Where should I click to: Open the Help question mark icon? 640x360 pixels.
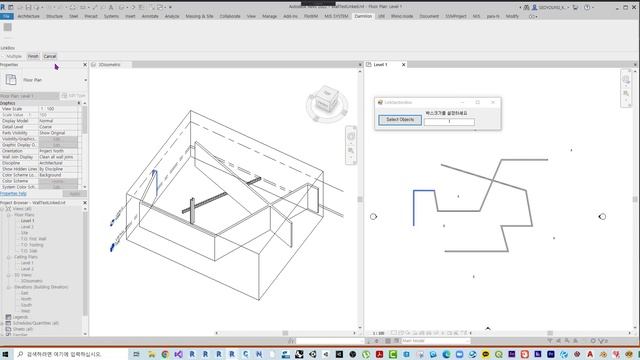[x=587, y=7]
